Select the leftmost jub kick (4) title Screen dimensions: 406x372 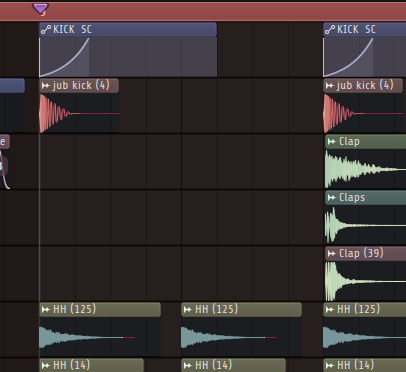(81, 85)
